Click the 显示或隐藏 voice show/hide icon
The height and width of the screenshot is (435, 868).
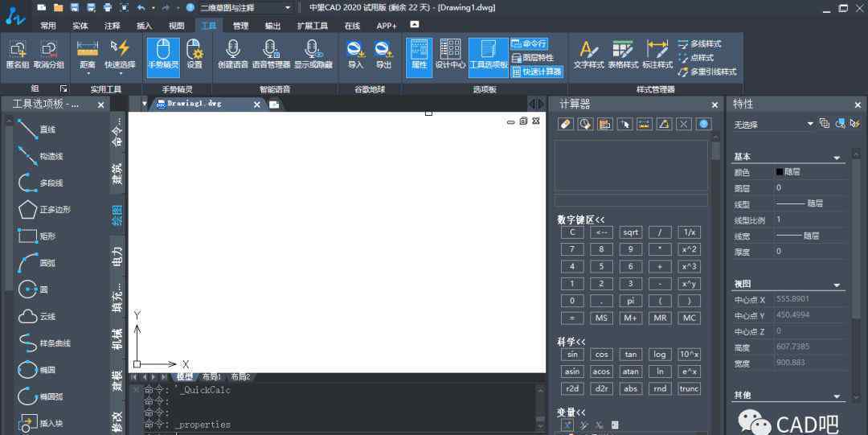(313, 55)
